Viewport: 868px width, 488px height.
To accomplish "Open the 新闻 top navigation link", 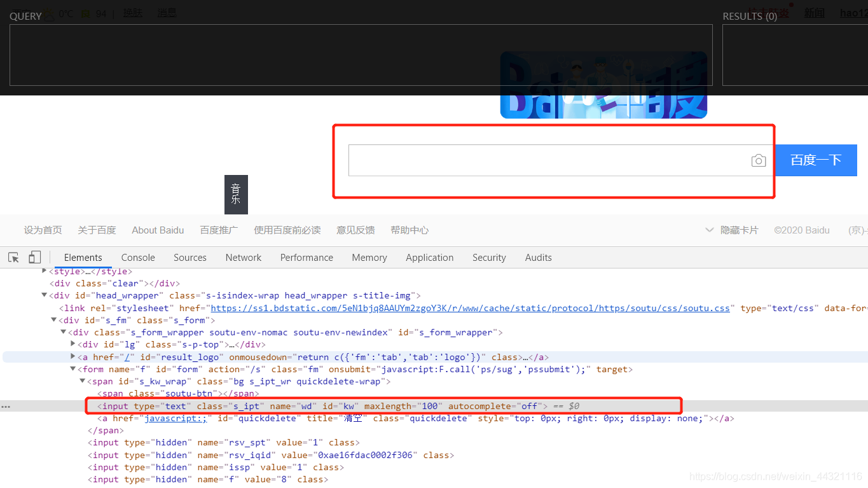I will pyautogui.click(x=814, y=13).
